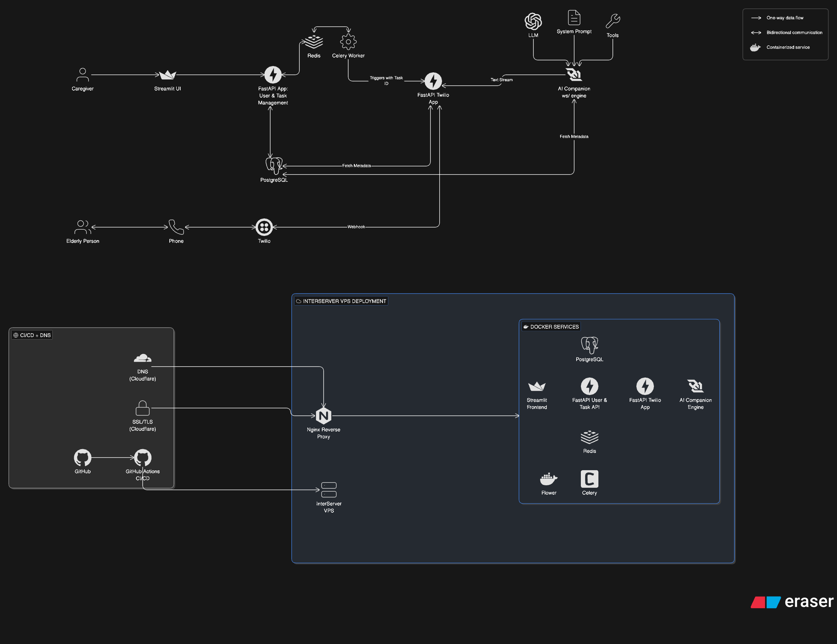Image resolution: width=837 pixels, height=644 pixels.
Task: Click the One-way data flow legend text
Action: [x=785, y=18]
